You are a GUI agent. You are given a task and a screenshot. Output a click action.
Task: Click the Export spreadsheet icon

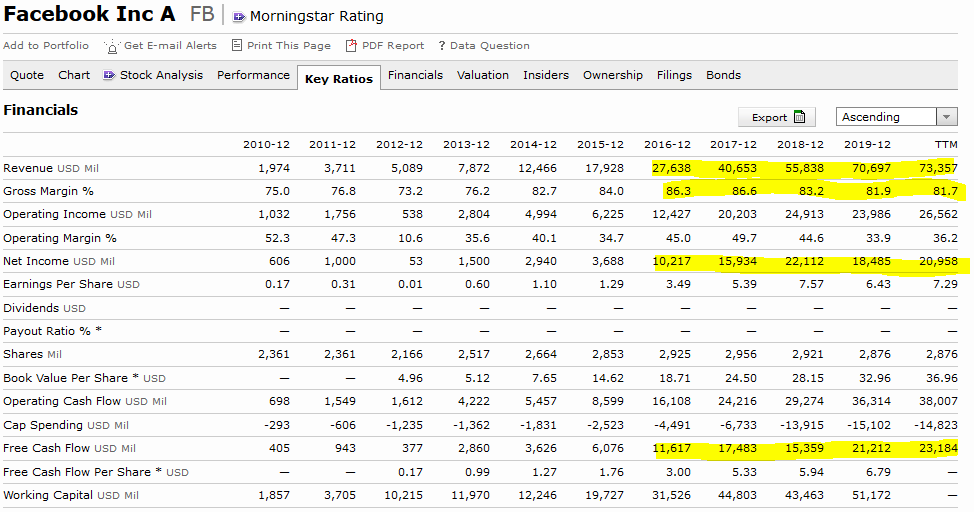[x=799, y=117]
